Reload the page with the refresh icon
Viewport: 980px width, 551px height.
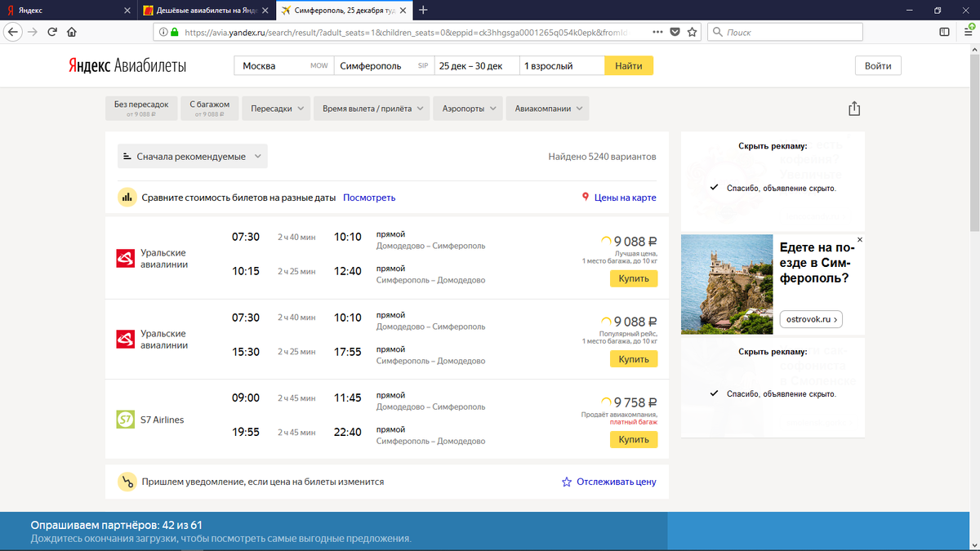[52, 32]
